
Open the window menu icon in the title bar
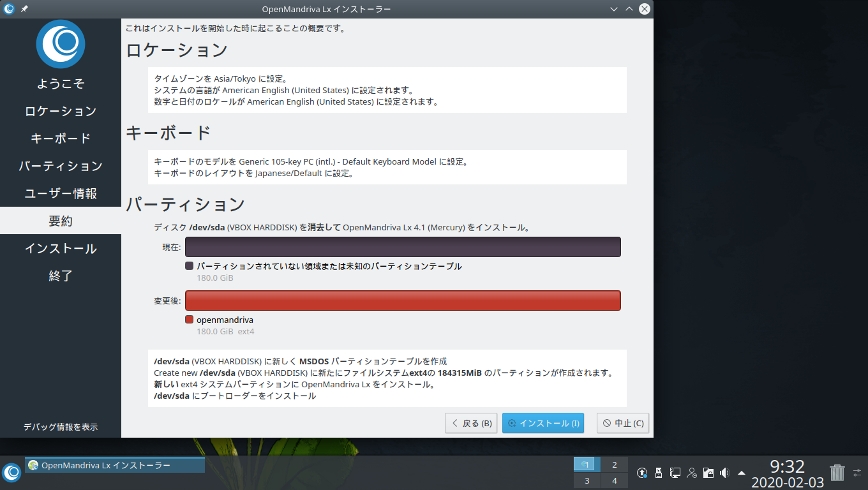coord(9,9)
